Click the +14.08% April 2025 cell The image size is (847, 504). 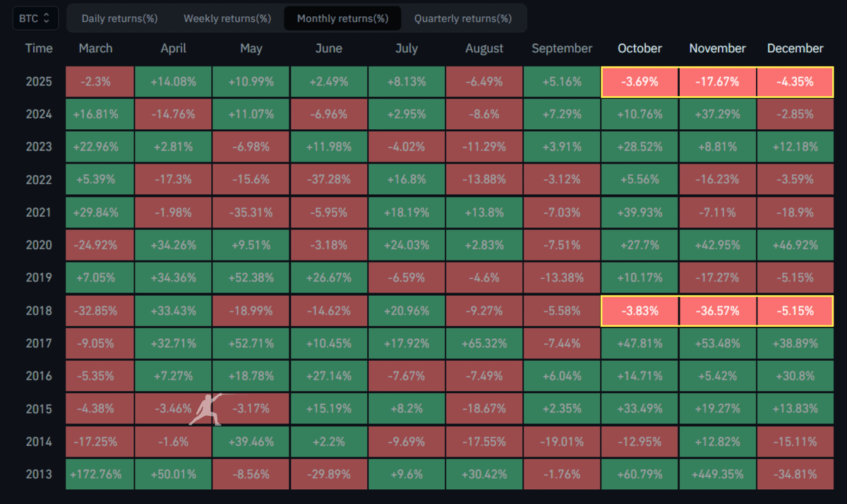(174, 82)
